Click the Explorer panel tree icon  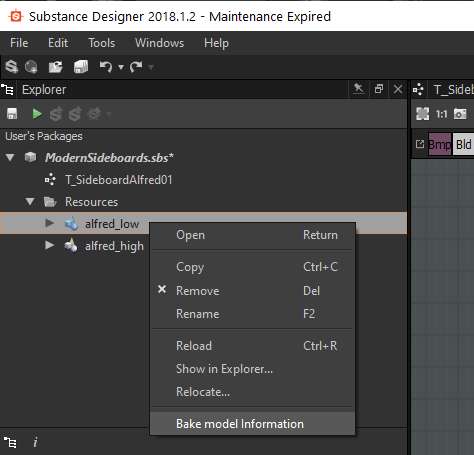(7, 89)
